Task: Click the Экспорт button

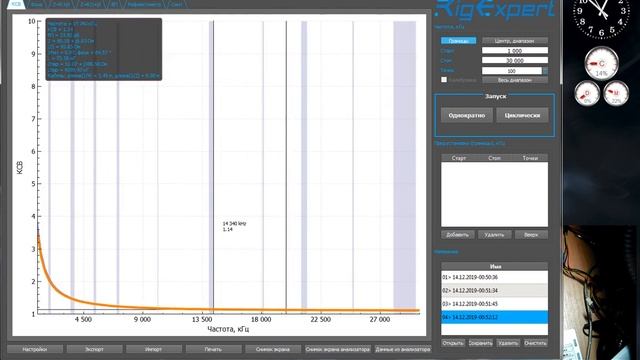Action: point(94,349)
